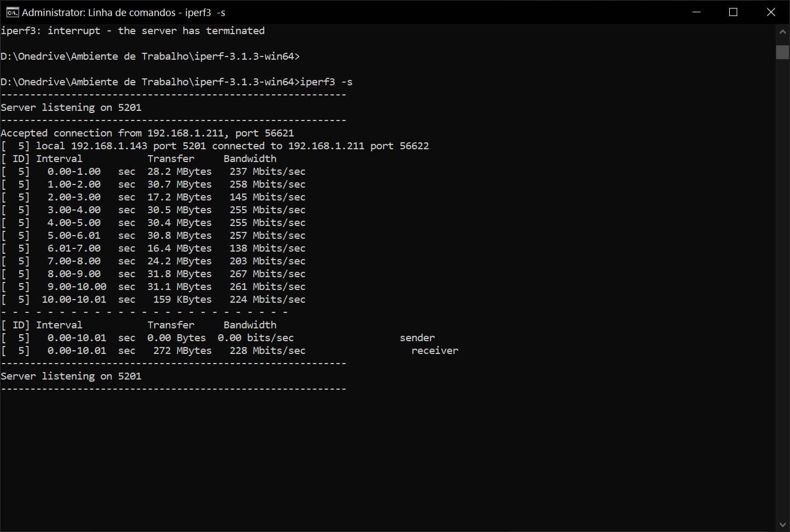The image size is (790, 532).
Task: Click the '272 MBytes' total transfer value
Action: [x=182, y=351]
